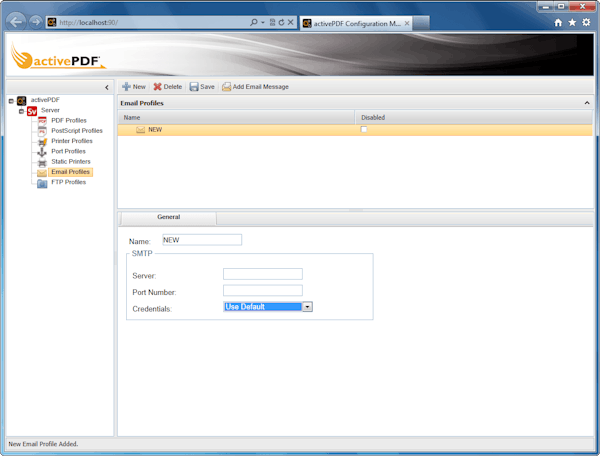Click the Printer Profiles icon
The image size is (600, 456).
[42, 142]
